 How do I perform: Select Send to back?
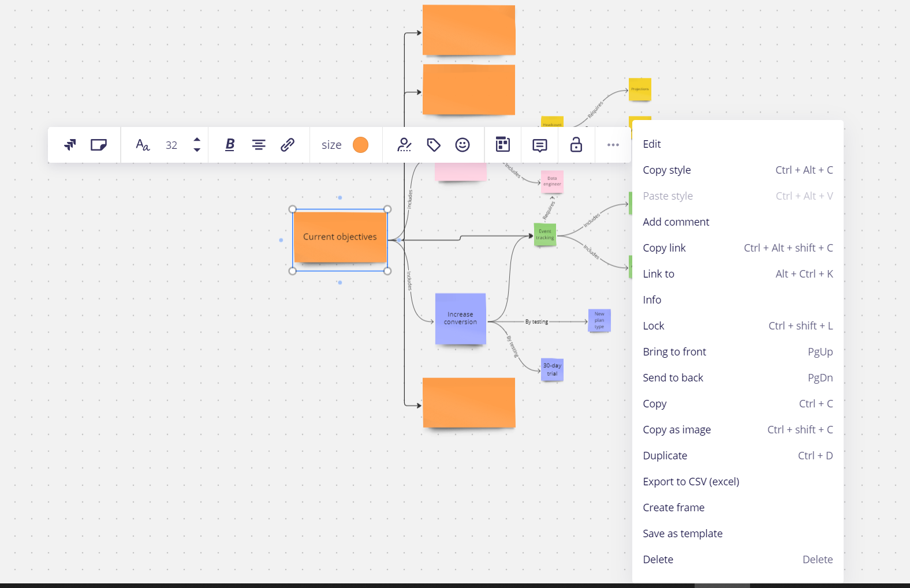738,378
